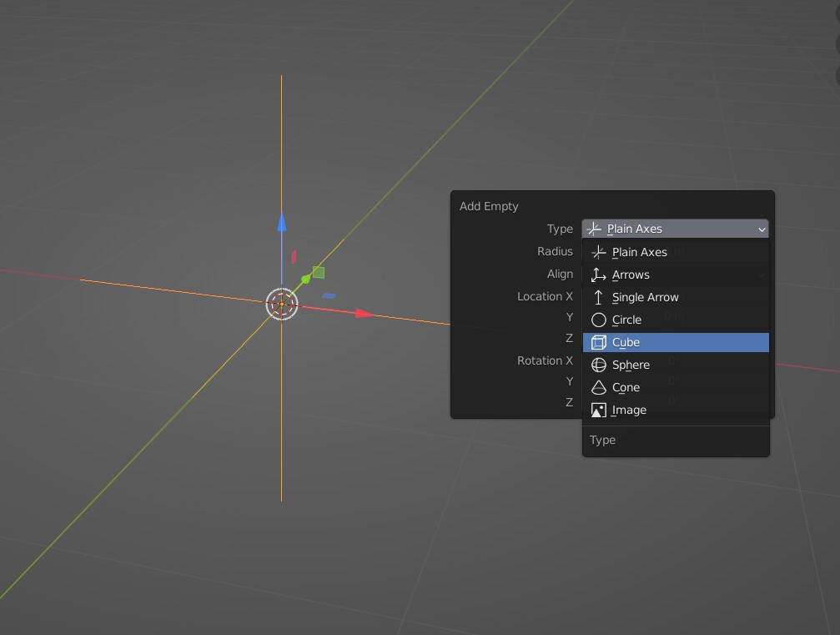Select the Circle empty type icon
Viewport: 840px width, 635px height.
point(598,320)
